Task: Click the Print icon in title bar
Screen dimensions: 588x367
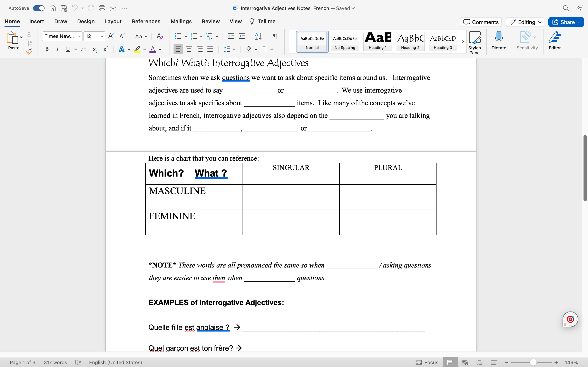Action: point(102,8)
